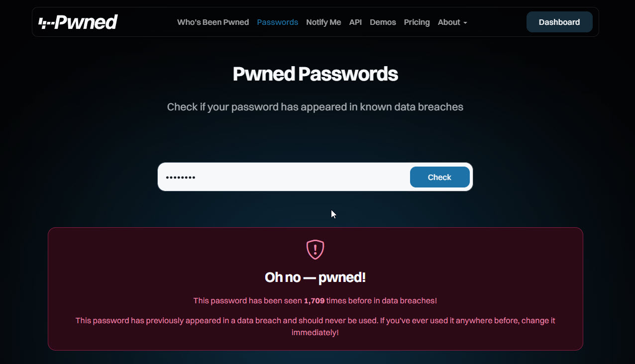Screen dimensions: 635x364
Task: Select the Passwords nav item
Action: point(278,22)
